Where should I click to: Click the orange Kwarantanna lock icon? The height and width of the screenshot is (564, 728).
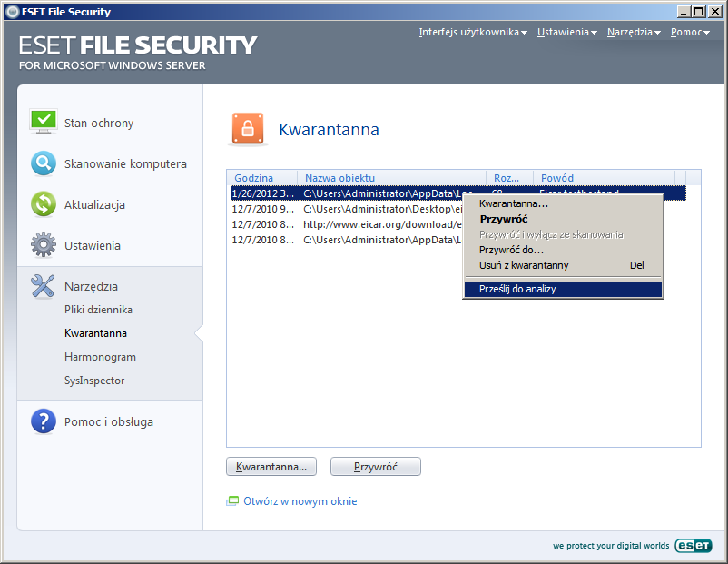click(x=248, y=129)
